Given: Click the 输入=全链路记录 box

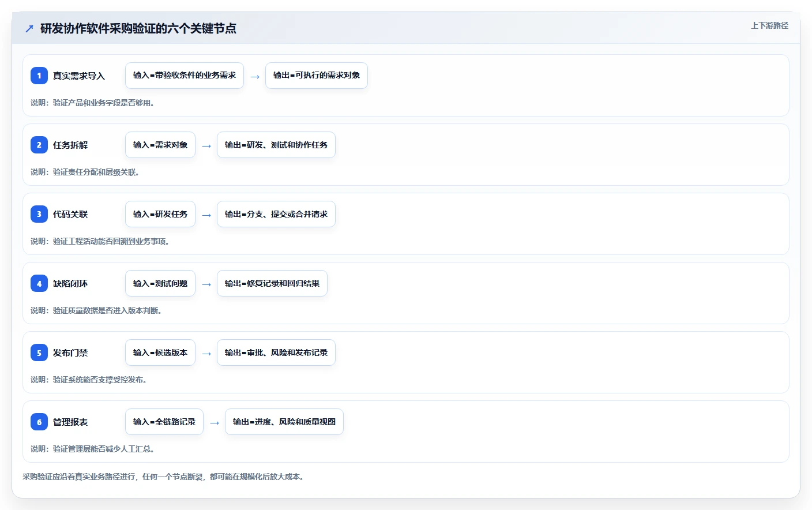Looking at the screenshot, I should (164, 422).
